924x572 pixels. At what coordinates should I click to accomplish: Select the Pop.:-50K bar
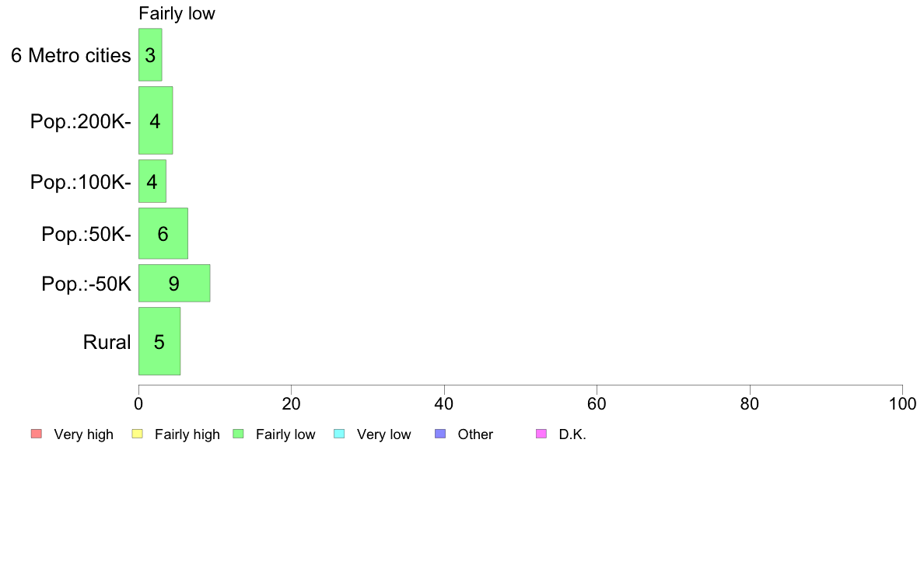point(174,283)
